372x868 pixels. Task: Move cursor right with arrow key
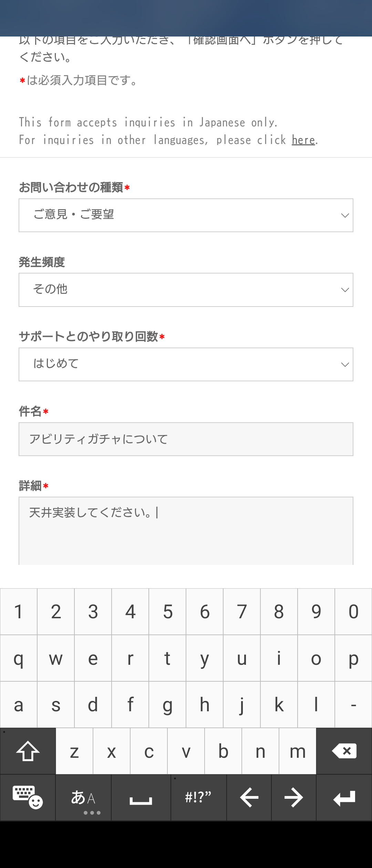coord(293,798)
